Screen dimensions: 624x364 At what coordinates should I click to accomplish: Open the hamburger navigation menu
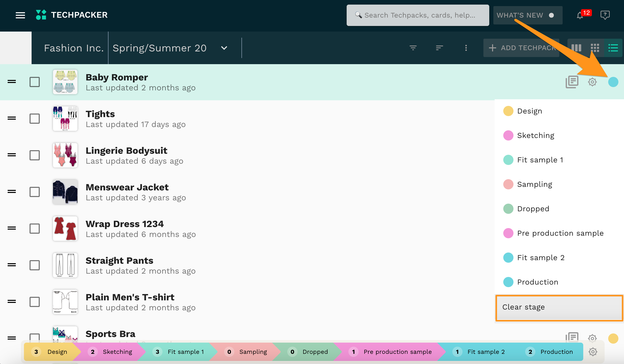[x=20, y=15]
